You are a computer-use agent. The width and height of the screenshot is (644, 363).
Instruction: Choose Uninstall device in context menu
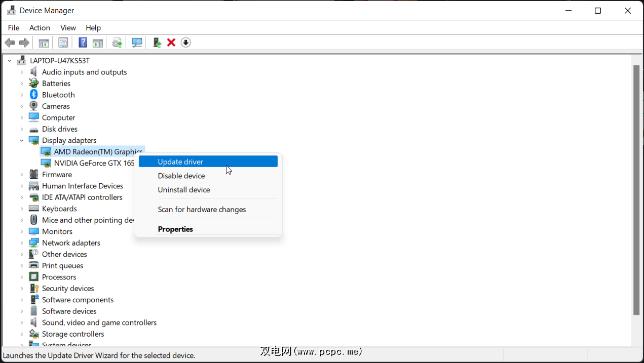(x=208, y=189)
